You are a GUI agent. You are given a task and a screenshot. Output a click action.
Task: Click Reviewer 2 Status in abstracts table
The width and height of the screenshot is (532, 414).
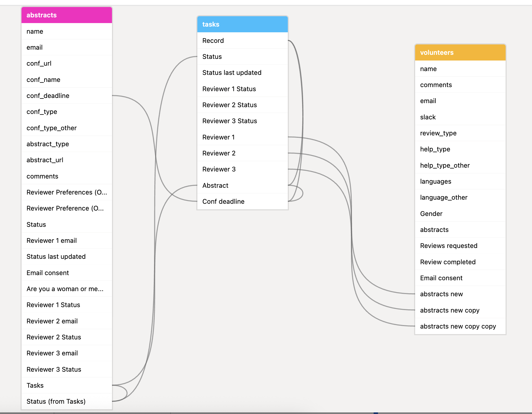click(x=67, y=337)
